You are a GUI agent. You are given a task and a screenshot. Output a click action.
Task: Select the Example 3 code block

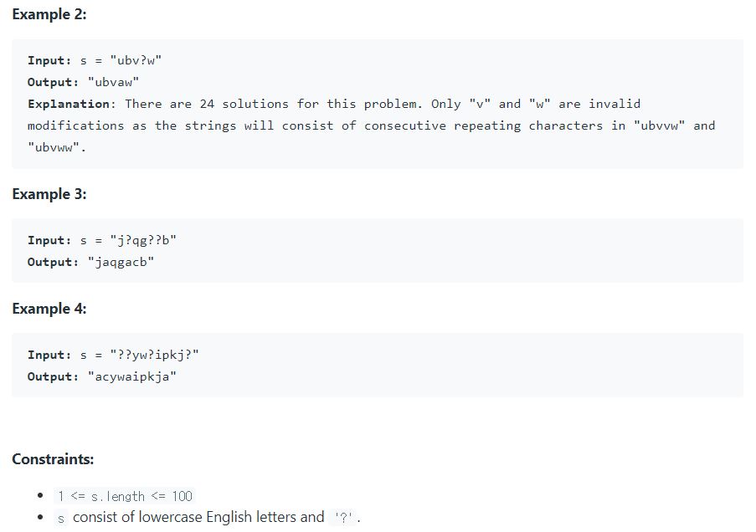[x=376, y=250]
